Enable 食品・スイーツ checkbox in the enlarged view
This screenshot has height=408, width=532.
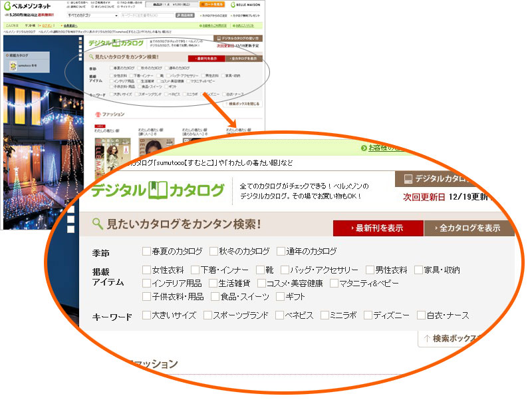point(215,297)
